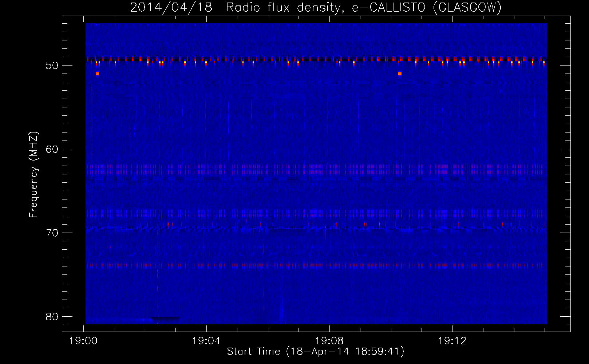Click the "Frequency (MHZ)" y-axis label

tap(33, 175)
